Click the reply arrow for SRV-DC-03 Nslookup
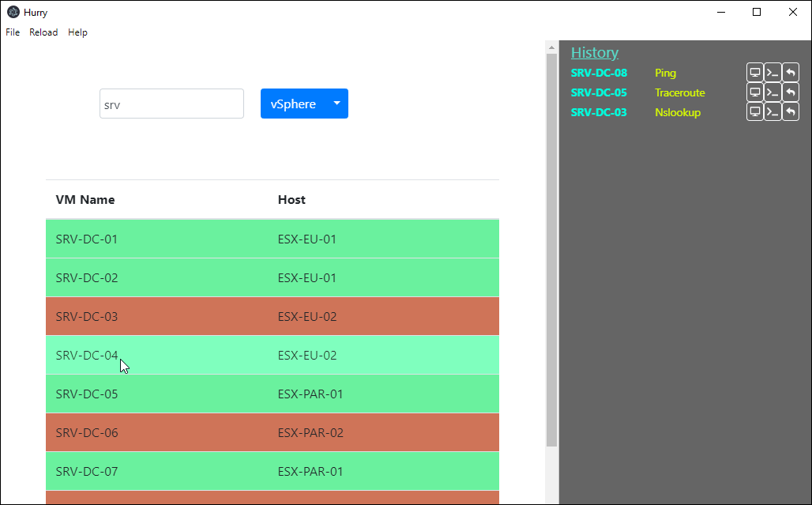The width and height of the screenshot is (812, 505). (x=791, y=112)
